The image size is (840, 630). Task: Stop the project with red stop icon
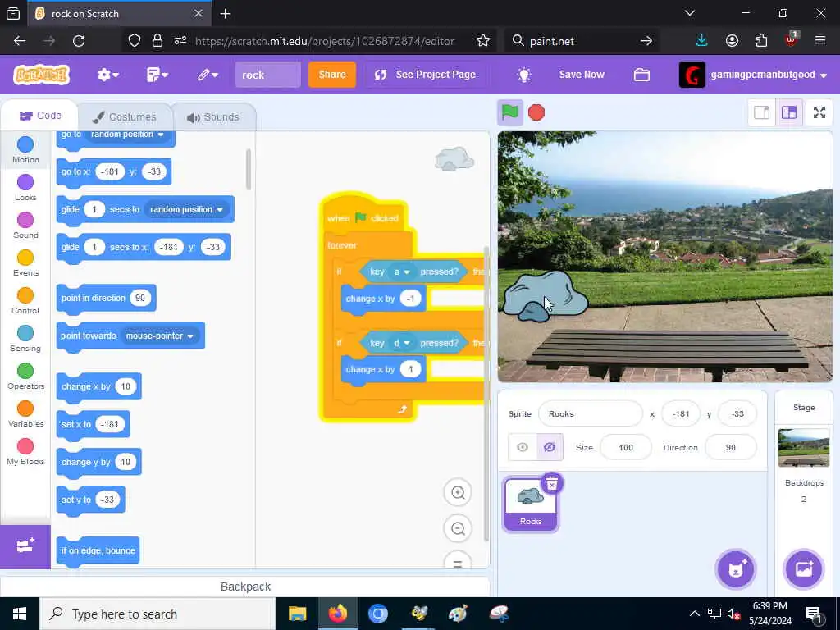[536, 112]
